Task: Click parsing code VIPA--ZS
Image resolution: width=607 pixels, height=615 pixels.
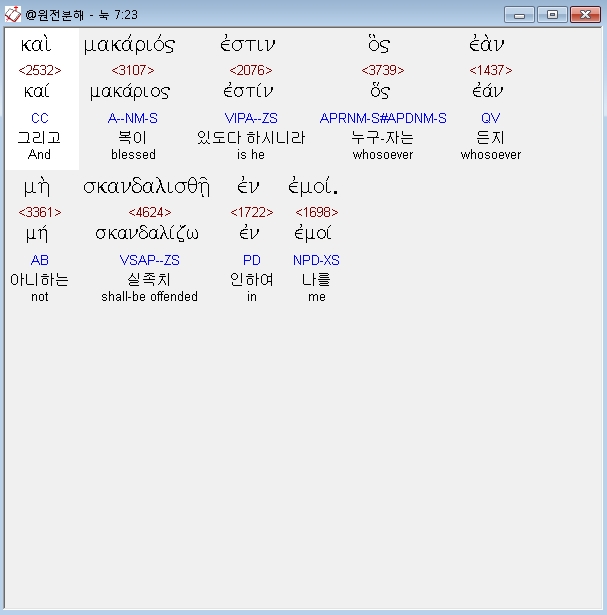Action: point(251,118)
